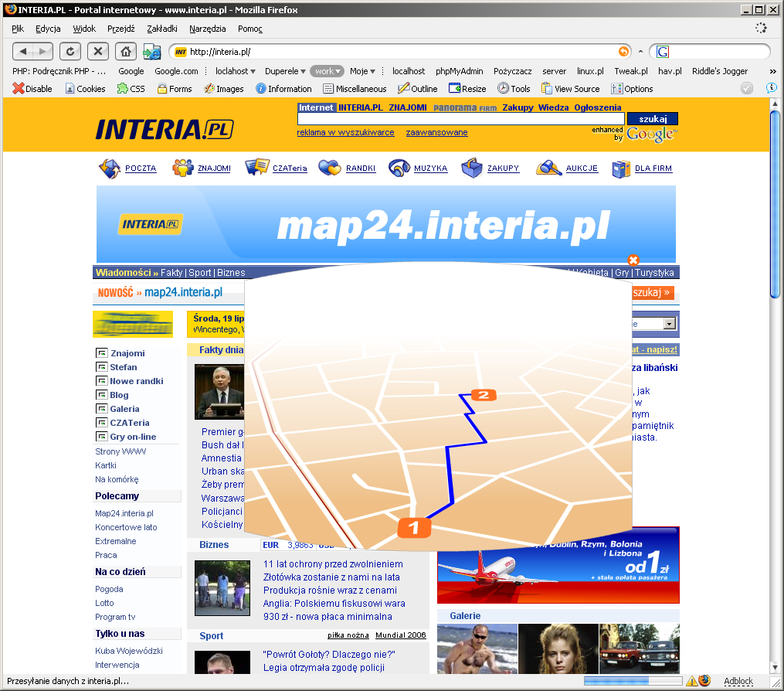Open the Moje bookmark folder dropdown
The image size is (784, 691).
coord(362,71)
